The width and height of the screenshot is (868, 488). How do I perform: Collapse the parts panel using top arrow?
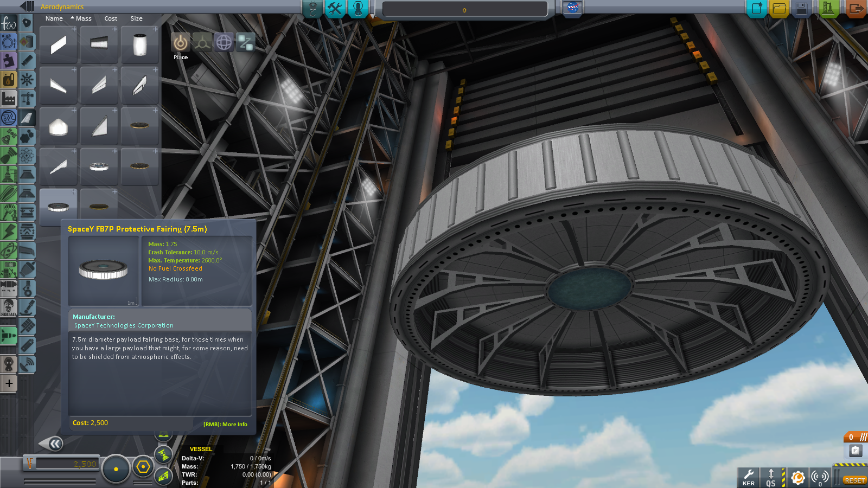[27, 7]
